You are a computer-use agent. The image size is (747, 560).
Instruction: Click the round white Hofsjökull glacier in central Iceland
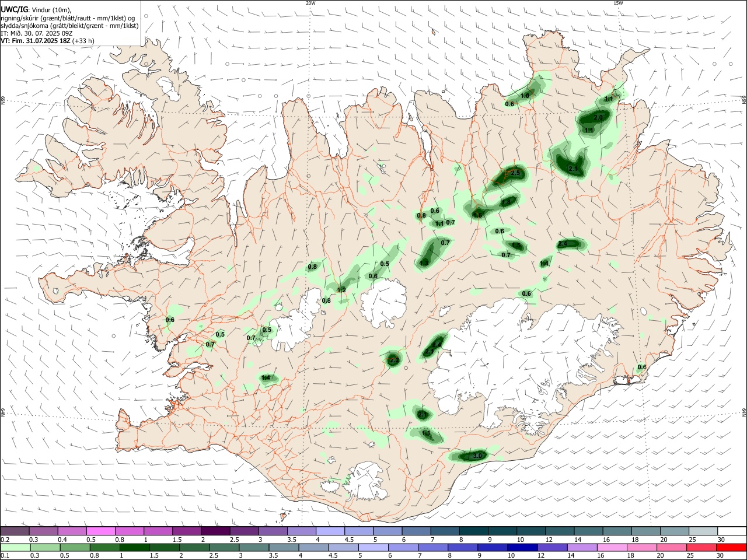[x=384, y=303]
